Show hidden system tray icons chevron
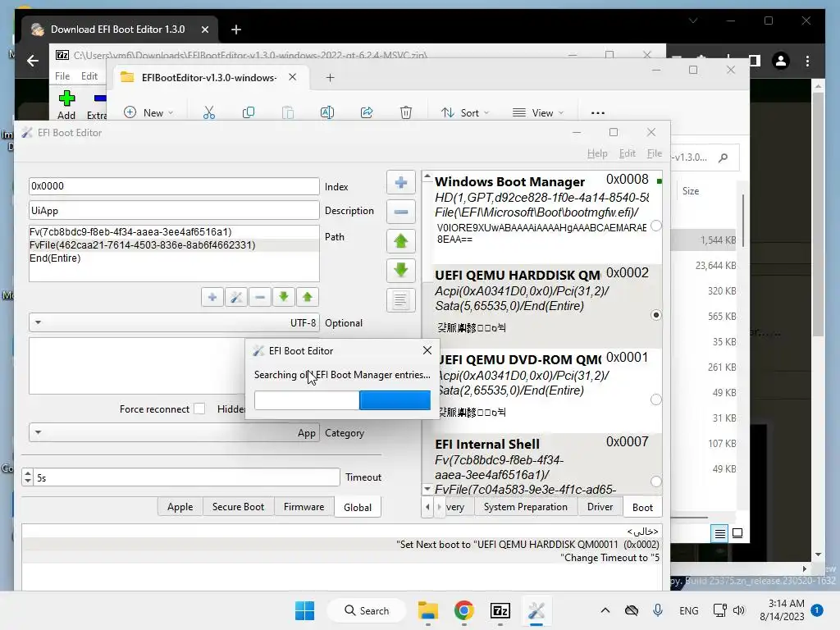This screenshot has height=630, width=840. [x=605, y=610]
